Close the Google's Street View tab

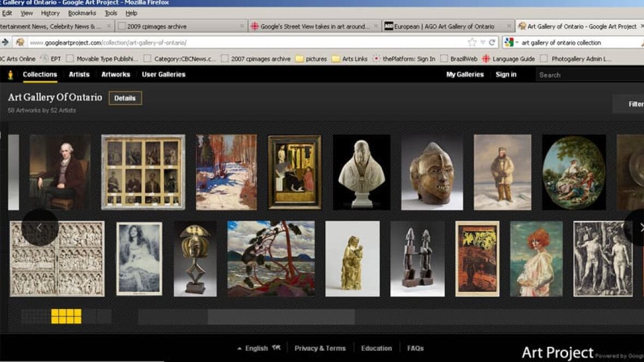click(376, 26)
